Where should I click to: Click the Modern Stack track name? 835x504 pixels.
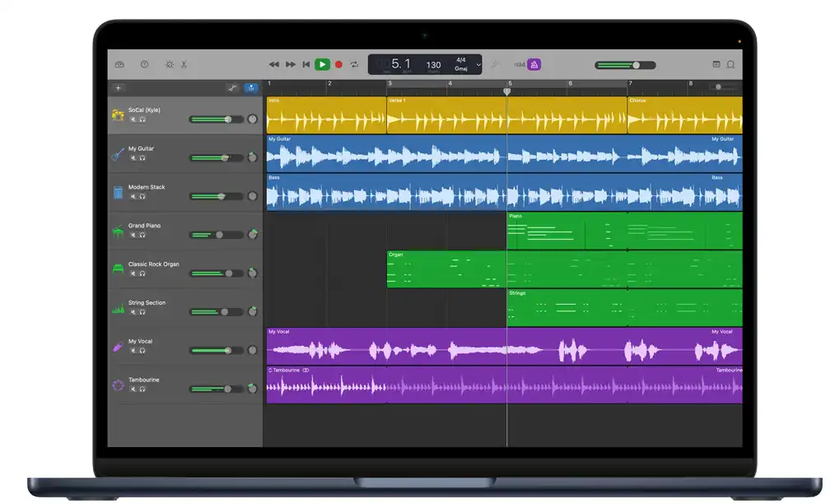[147, 187]
